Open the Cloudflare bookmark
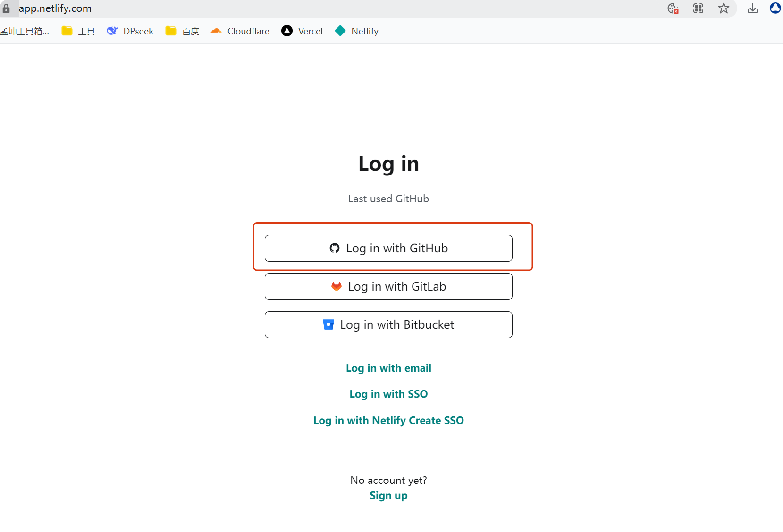The height and width of the screenshot is (532, 783). tap(240, 31)
